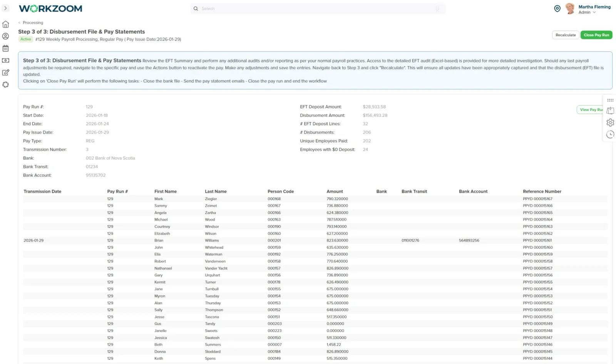Screen dimensions: 616x364
Task: Click last name Spens
Action: pyautogui.click(x=210, y=359)
